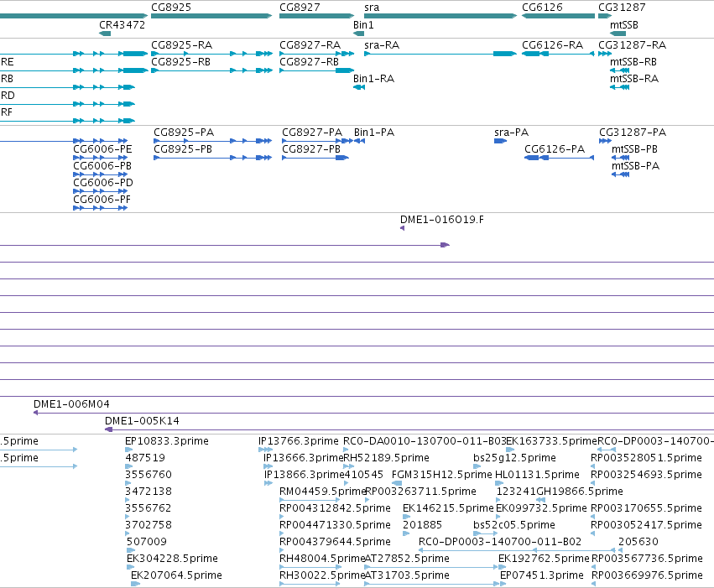This screenshot has width=714, height=588.
Task: Select the CG8927-RB transcript
Action: point(316,70)
